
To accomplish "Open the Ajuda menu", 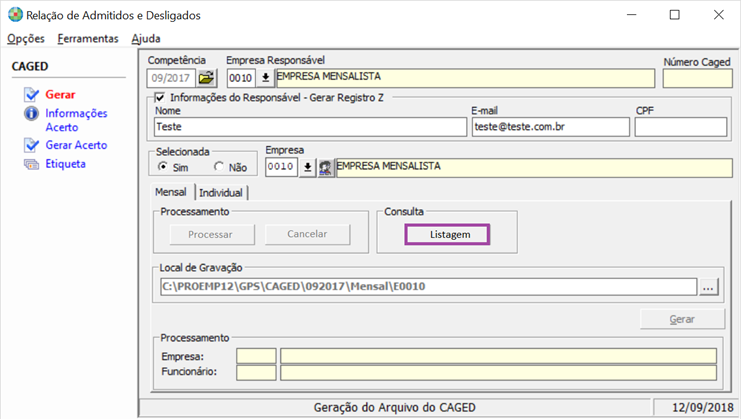I will coord(146,39).
